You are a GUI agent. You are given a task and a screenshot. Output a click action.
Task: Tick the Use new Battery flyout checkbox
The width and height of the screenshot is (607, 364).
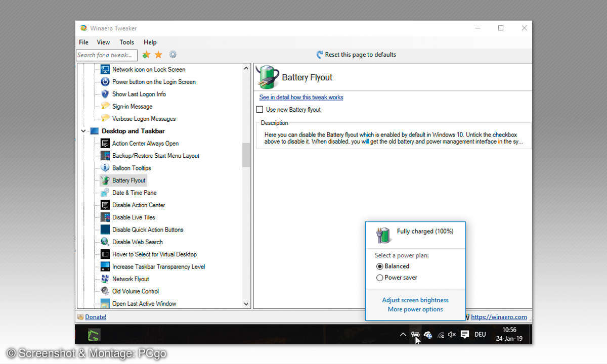click(x=260, y=109)
